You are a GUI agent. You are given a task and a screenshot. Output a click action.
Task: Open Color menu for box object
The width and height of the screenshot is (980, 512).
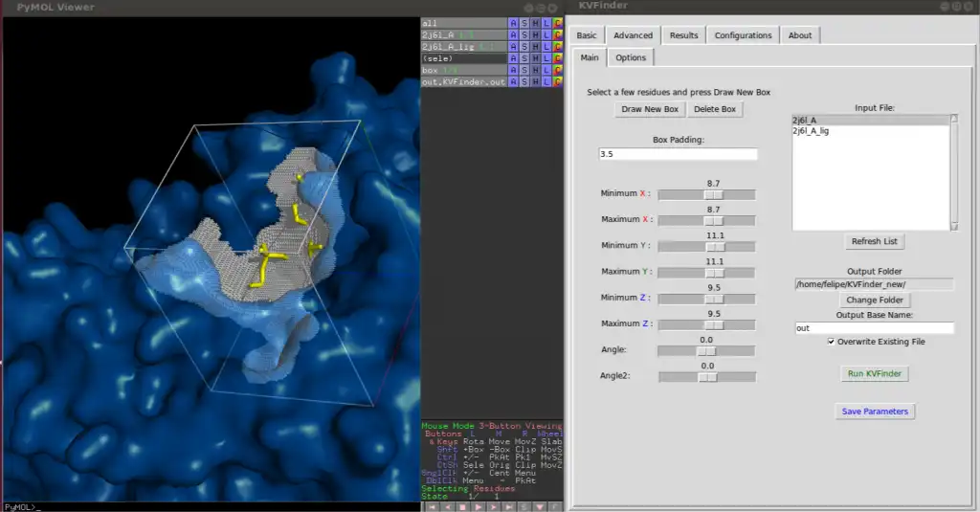558,70
